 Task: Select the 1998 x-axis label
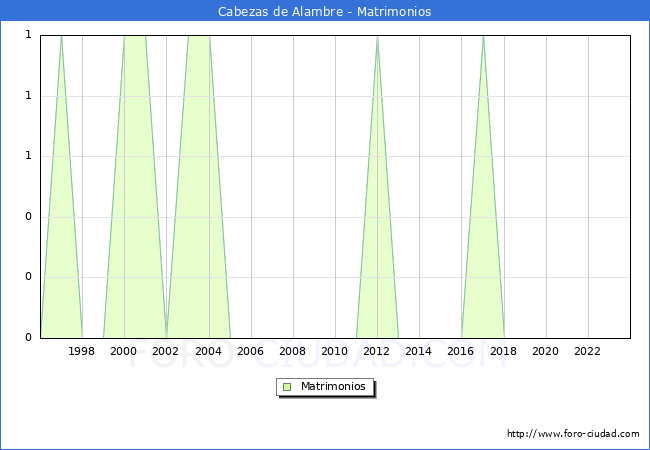click(82, 351)
